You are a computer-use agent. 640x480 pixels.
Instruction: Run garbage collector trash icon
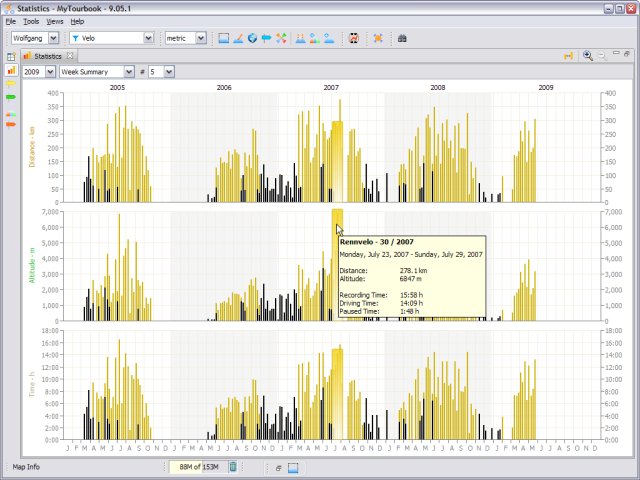pyautogui.click(x=233, y=467)
